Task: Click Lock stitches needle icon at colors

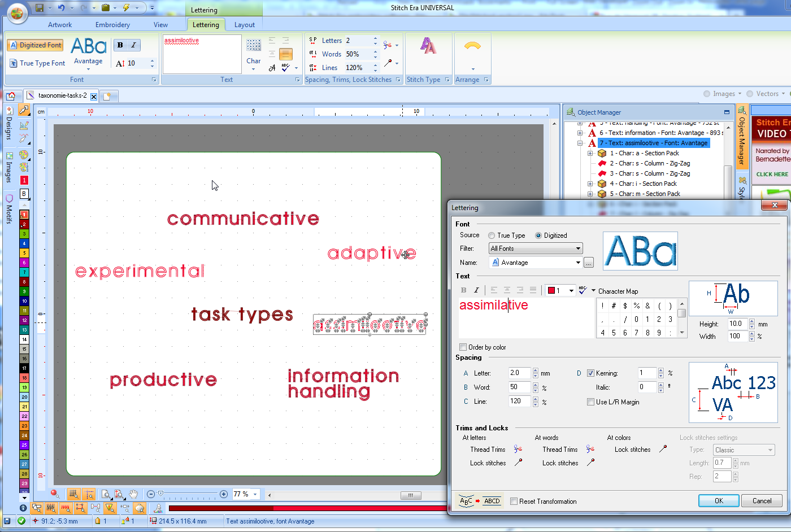Action: point(663,449)
